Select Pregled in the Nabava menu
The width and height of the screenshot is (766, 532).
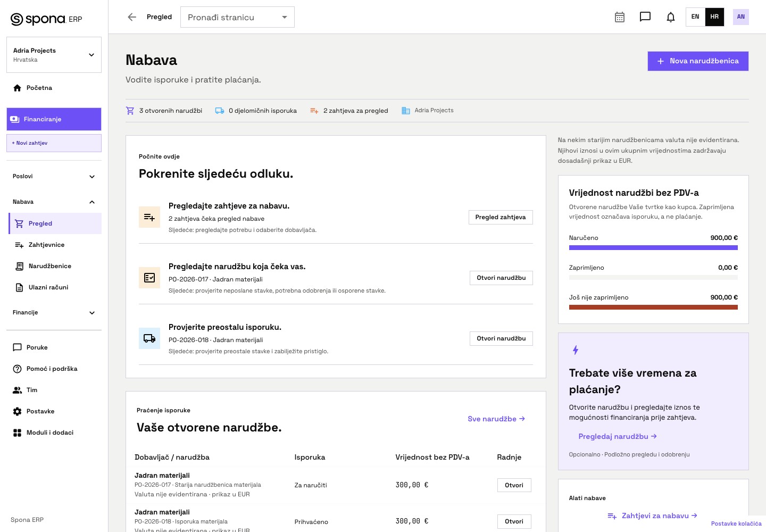point(55,223)
